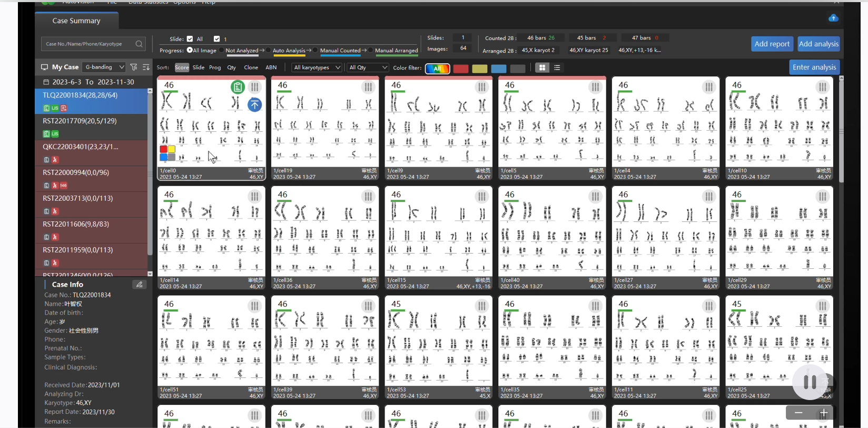Switch to list view
The width and height of the screenshot is (868, 428).
[x=557, y=67]
